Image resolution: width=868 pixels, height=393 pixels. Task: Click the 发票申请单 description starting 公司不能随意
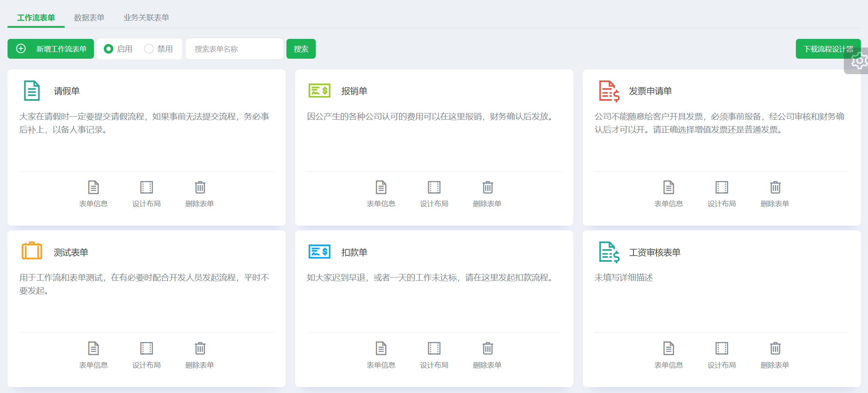click(719, 123)
